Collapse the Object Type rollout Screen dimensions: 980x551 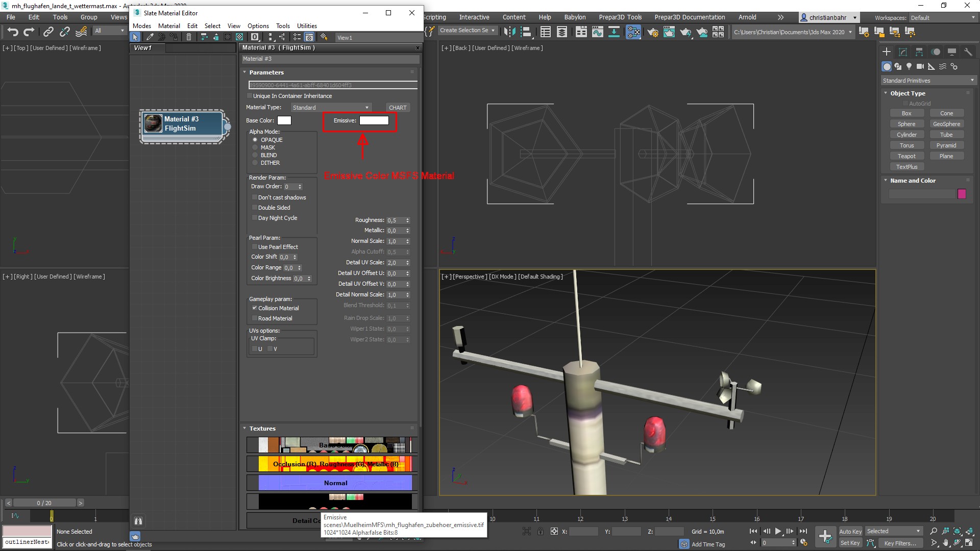click(908, 93)
